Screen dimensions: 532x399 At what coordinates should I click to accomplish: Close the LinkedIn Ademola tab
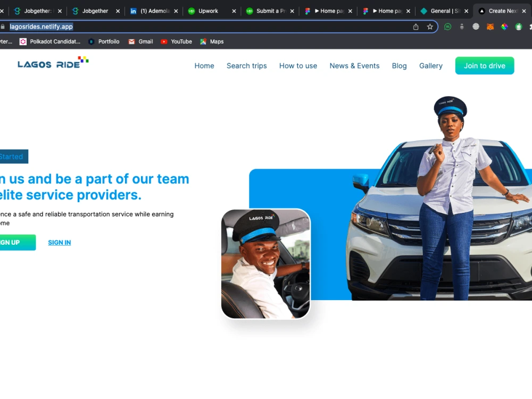[176, 11]
